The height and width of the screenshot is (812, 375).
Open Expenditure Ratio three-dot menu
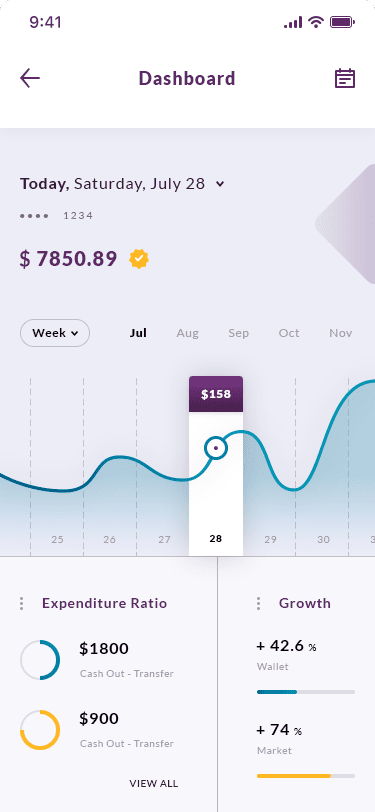[x=21, y=603]
